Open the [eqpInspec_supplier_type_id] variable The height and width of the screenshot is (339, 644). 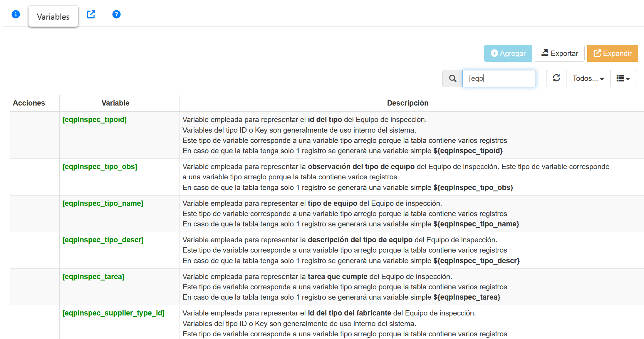(x=113, y=313)
